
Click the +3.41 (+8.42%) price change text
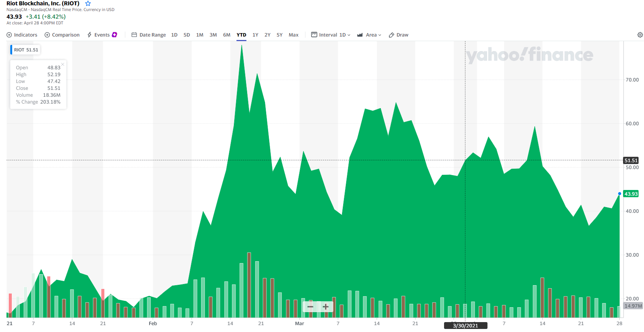pos(46,17)
